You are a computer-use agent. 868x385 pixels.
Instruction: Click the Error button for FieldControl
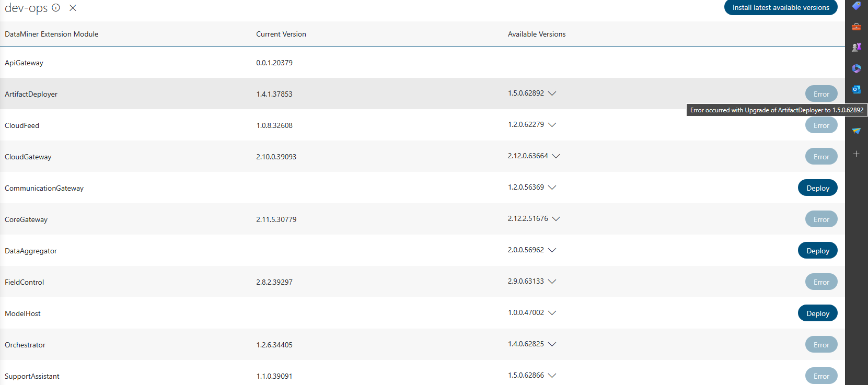(821, 282)
